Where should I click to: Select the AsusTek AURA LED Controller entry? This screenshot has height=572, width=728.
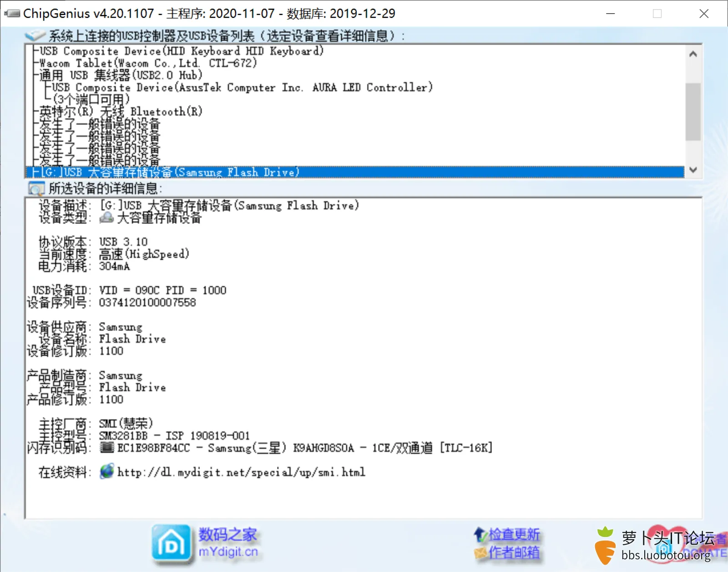pos(242,87)
